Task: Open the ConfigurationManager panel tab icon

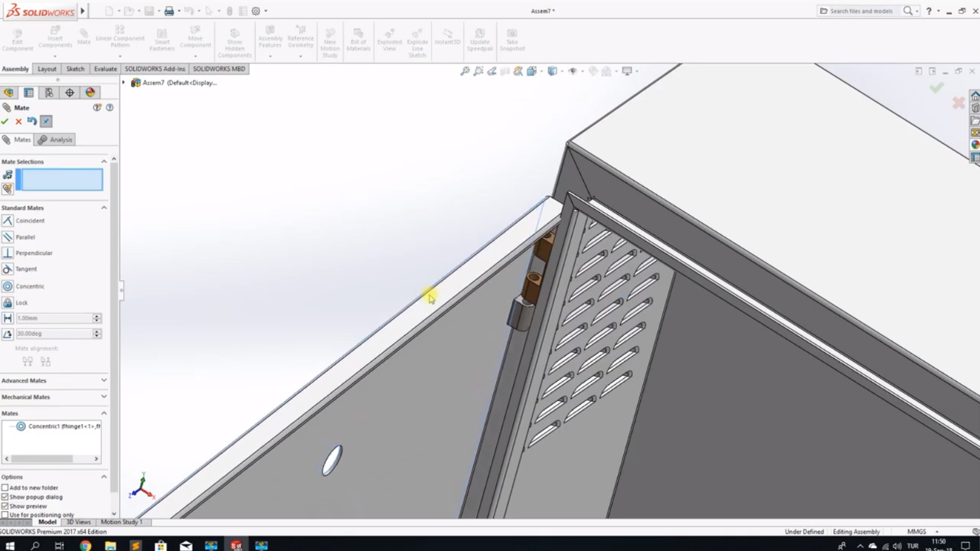Action: (x=49, y=93)
